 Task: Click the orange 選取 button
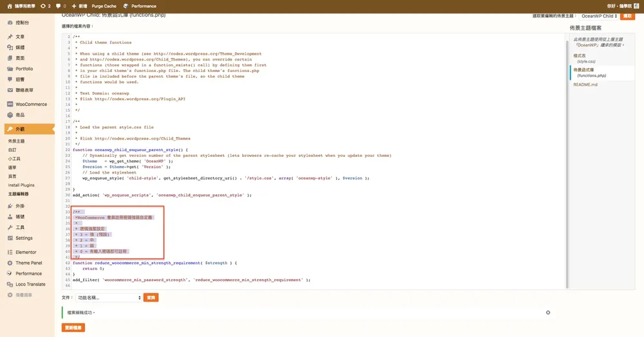tap(627, 16)
